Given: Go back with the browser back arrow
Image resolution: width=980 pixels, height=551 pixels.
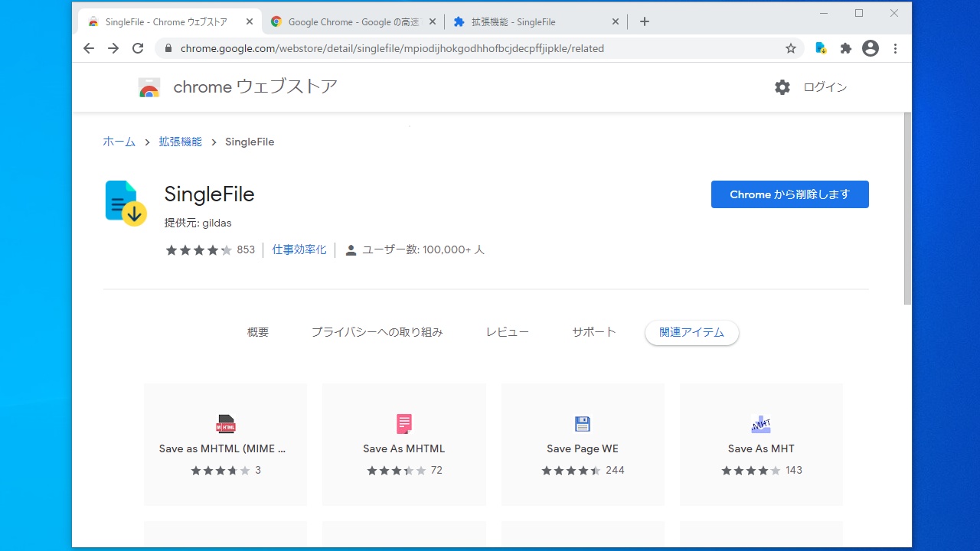Looking at the screenshot, I should 89,48.
